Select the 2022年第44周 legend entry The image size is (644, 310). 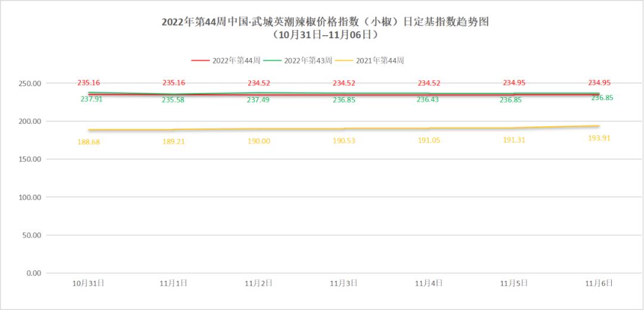tap(226, 60)
